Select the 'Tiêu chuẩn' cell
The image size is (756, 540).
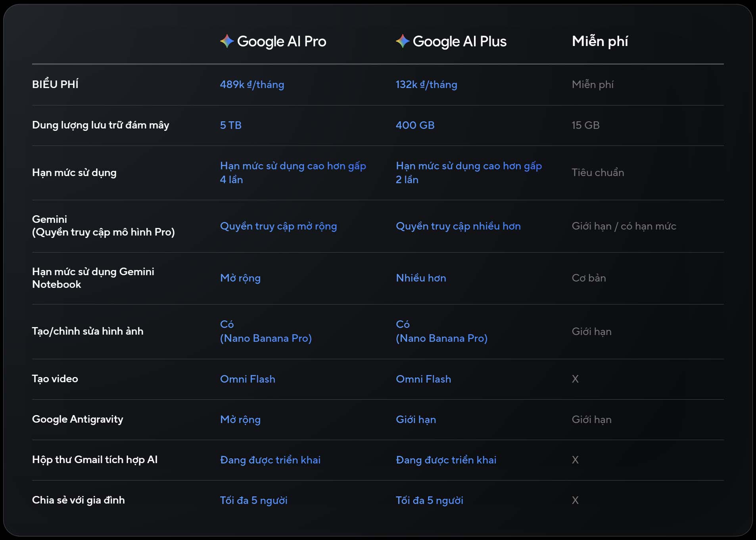tap(598, 172)
